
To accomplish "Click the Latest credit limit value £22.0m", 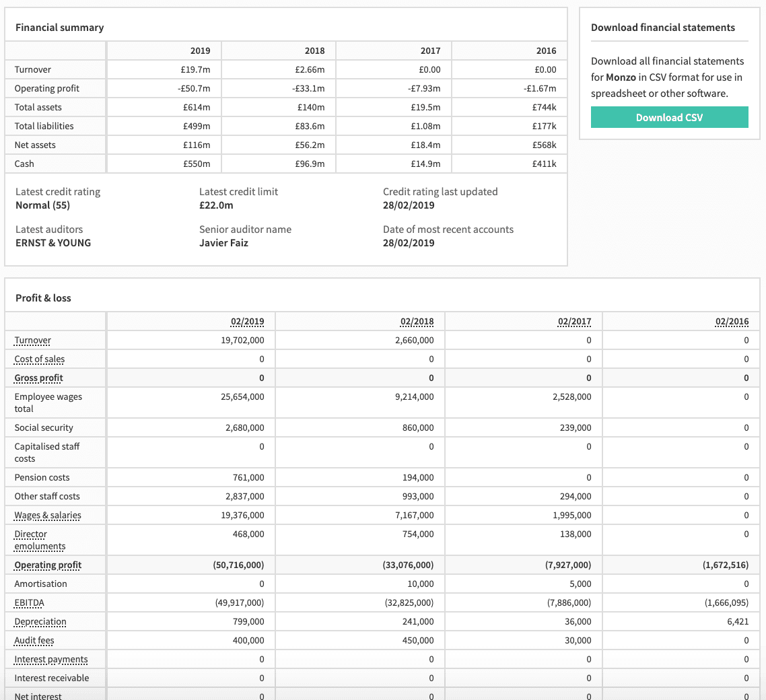I will [216, 205].
